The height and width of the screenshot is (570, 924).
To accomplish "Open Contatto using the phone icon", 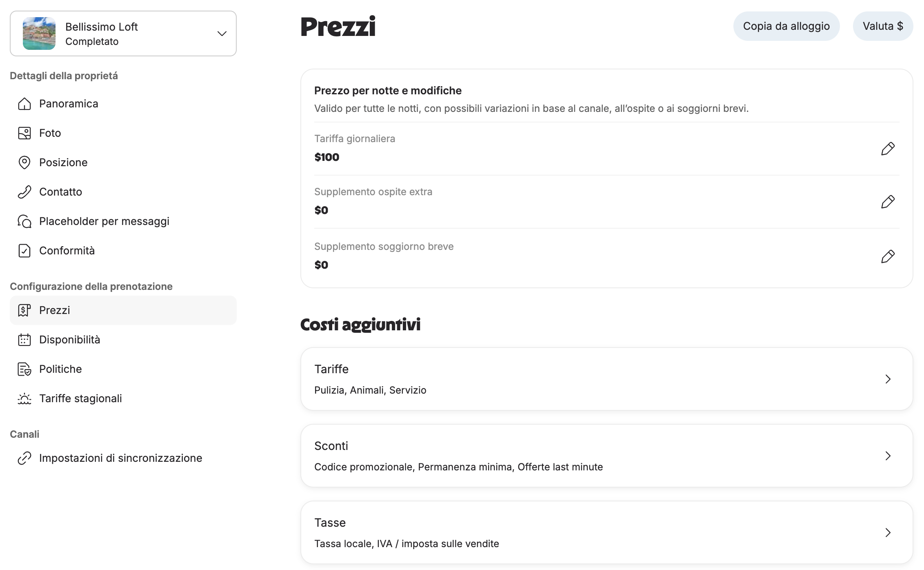I will (24, 192).
